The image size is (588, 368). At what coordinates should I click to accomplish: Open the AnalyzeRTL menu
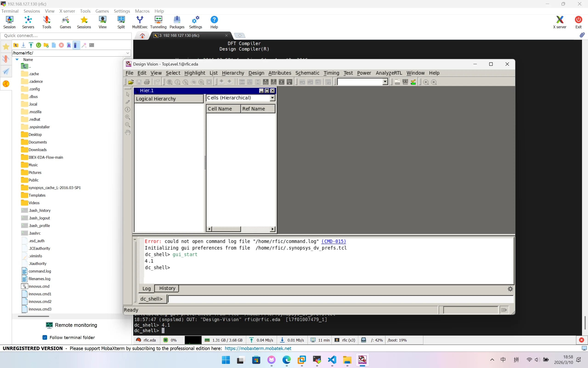click(389, 73)
